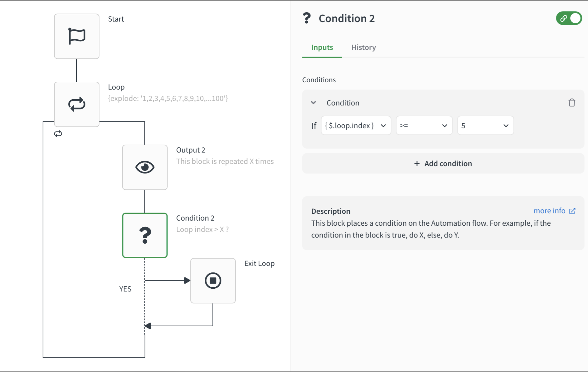The image size is (588, 372).
Task: Select the Output 2 eye block
Action: (145, 167)
